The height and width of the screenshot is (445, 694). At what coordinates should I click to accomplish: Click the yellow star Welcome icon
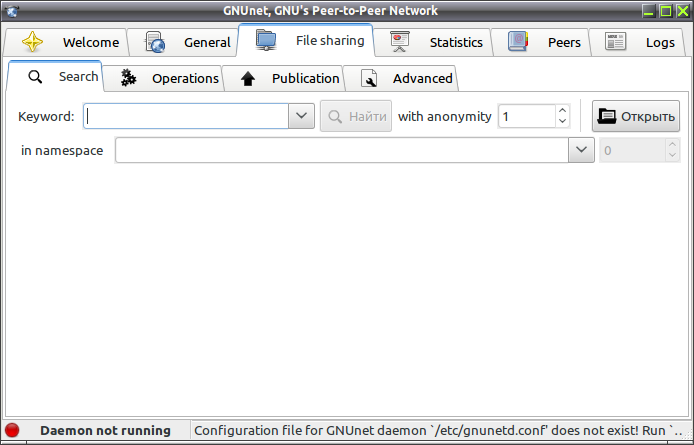click(x=32, y=43)
